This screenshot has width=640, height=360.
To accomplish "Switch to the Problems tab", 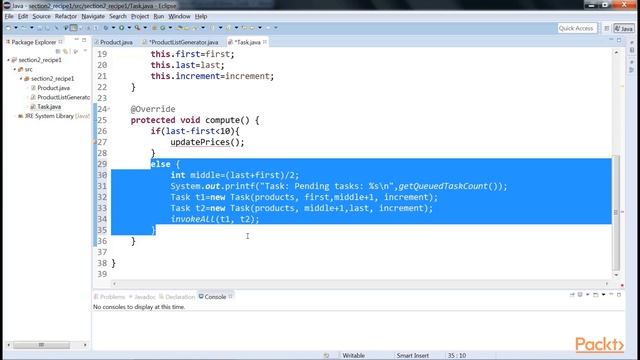I will tap(110, 297).
